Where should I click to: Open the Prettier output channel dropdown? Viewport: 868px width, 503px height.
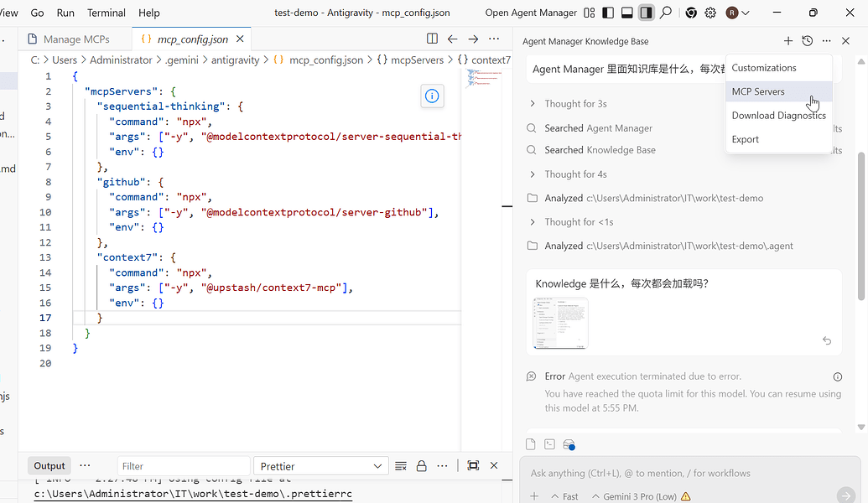(x=320, y=466)
